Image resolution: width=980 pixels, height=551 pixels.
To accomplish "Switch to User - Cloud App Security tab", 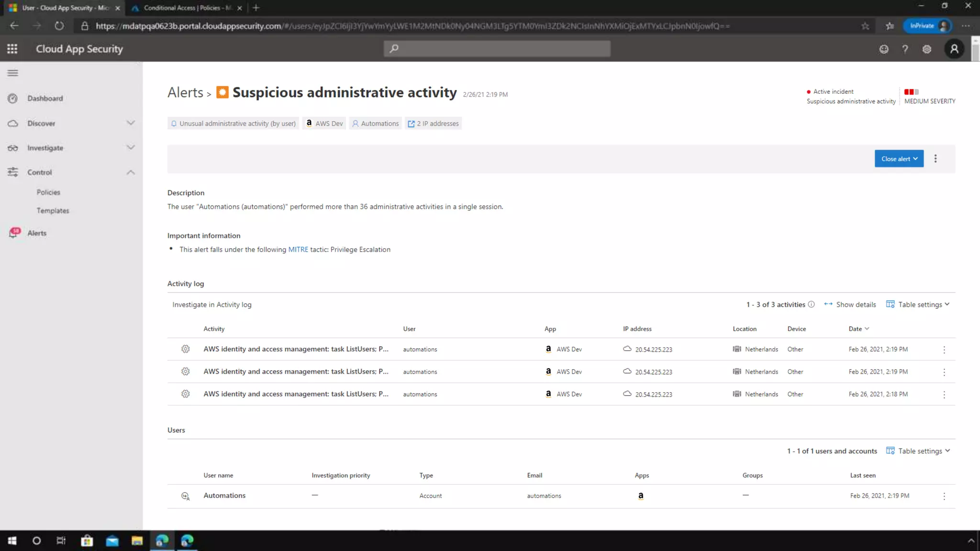I will pos(65,8).
